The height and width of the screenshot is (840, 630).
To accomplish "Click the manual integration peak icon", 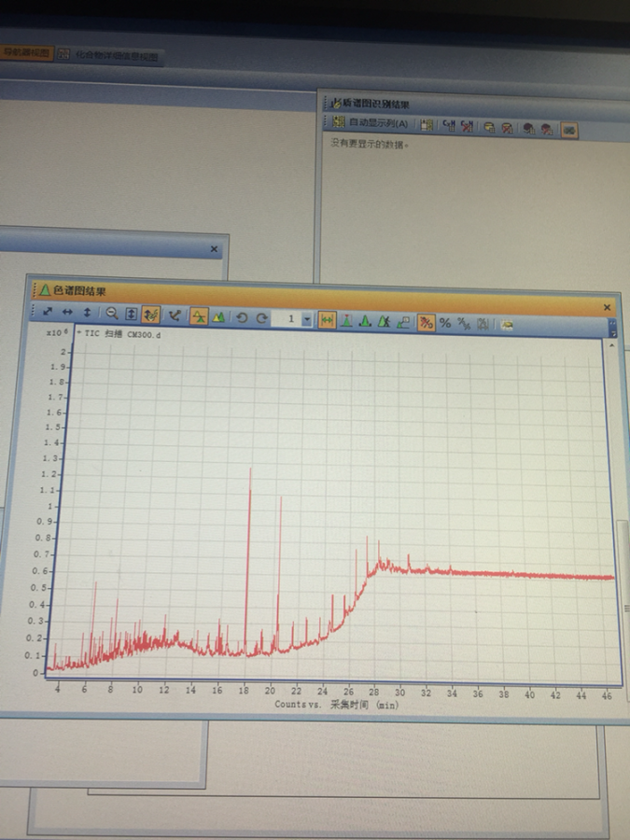I will pos(346,321).
